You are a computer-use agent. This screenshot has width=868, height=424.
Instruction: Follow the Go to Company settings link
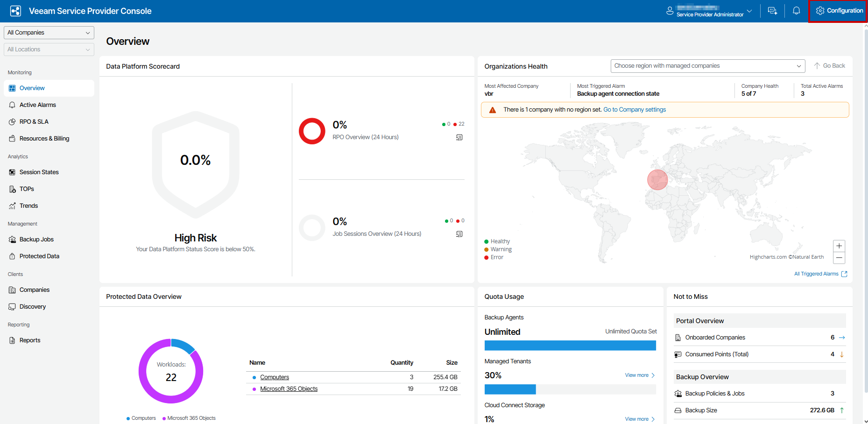click(635, 110)
